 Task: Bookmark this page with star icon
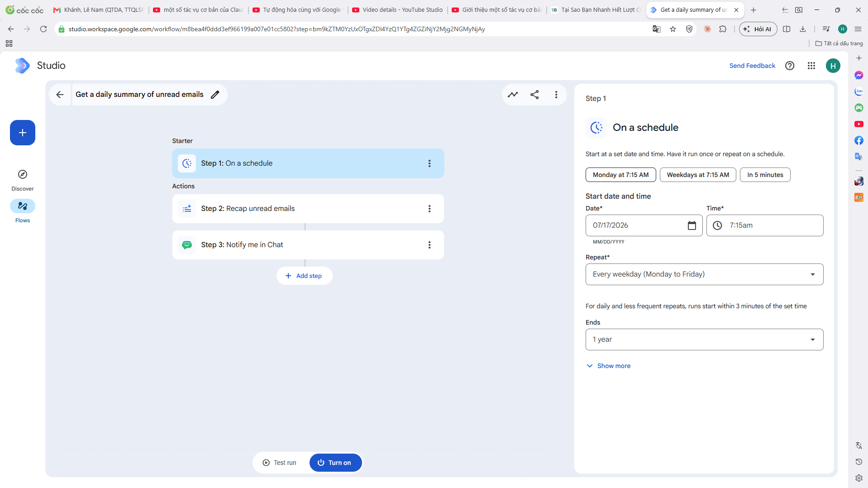tap(673, 29)
